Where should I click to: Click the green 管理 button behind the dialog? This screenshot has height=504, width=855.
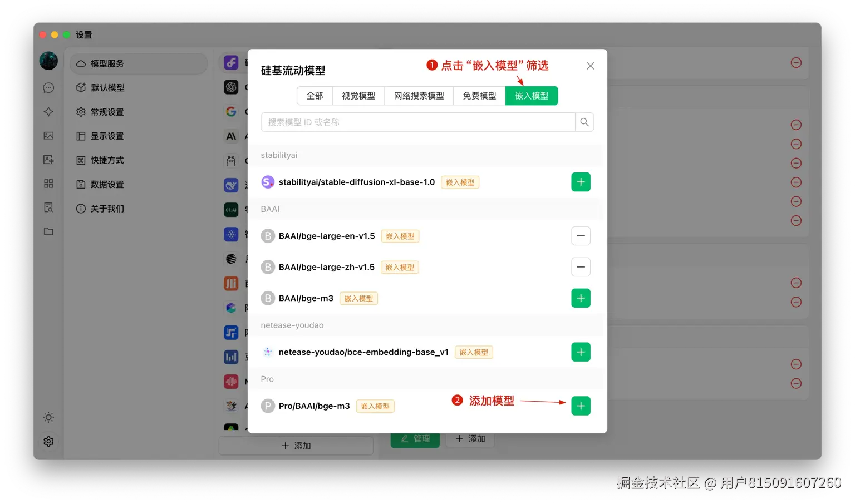click(x=415, y=439)
